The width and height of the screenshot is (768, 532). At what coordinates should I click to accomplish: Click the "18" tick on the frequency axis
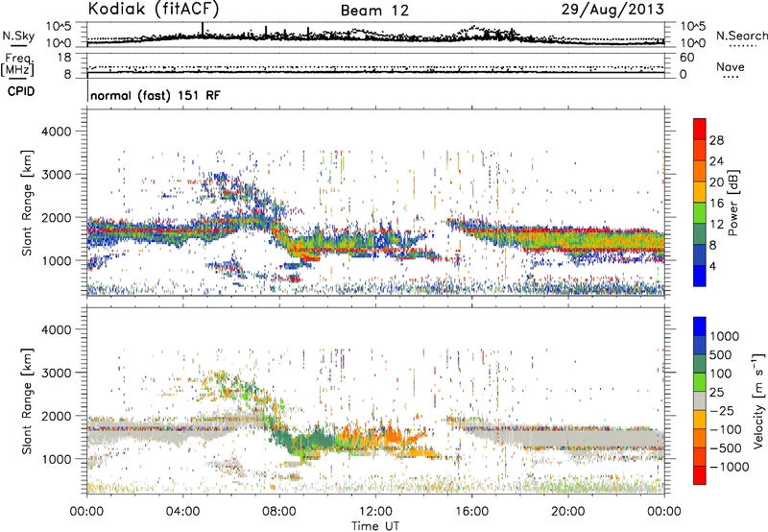63,58
